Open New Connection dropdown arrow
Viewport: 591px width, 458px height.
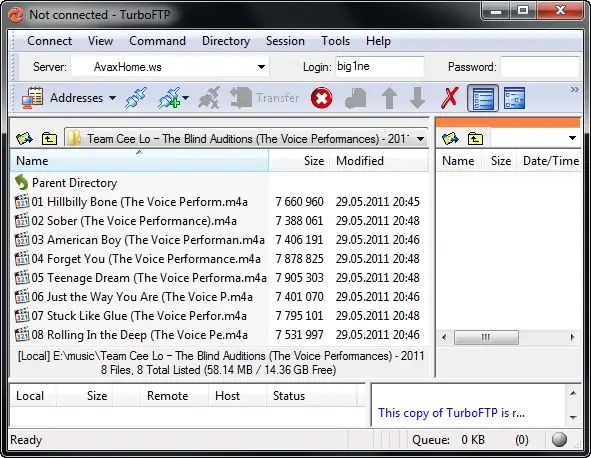185,98
